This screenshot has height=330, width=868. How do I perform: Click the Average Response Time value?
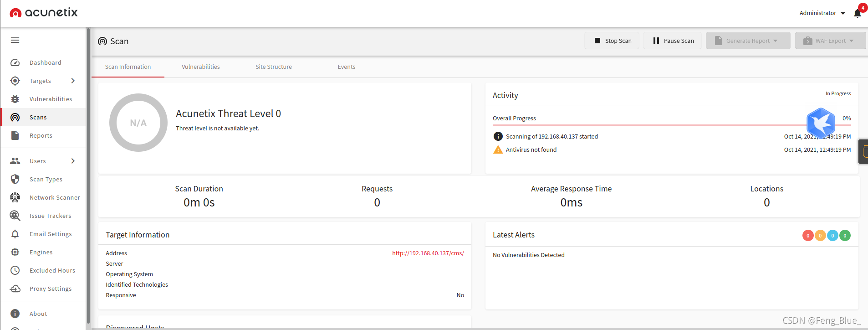(x=572, y=202)
